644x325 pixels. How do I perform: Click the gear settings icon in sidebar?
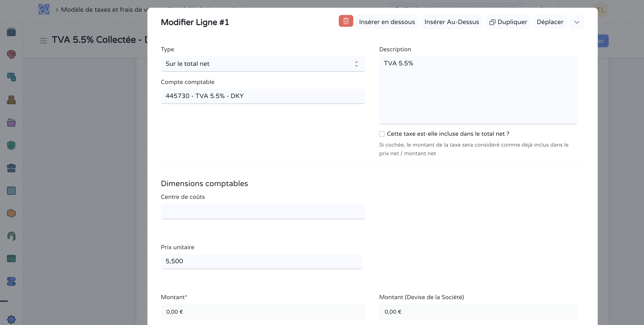11,319
